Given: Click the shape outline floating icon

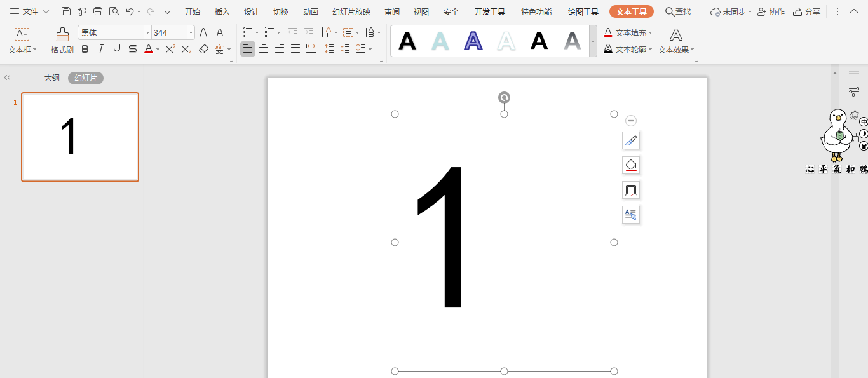Looking at the screenshot, I should [631, 190].
